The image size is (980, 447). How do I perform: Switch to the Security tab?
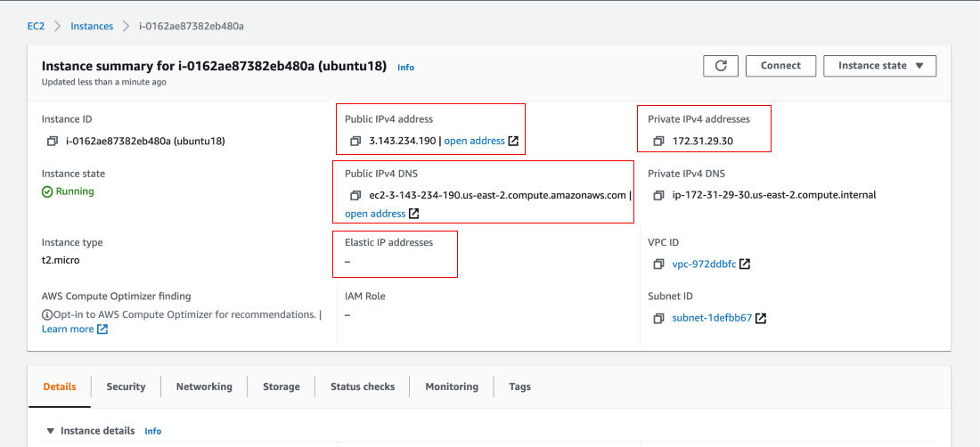tap(126, 386)
